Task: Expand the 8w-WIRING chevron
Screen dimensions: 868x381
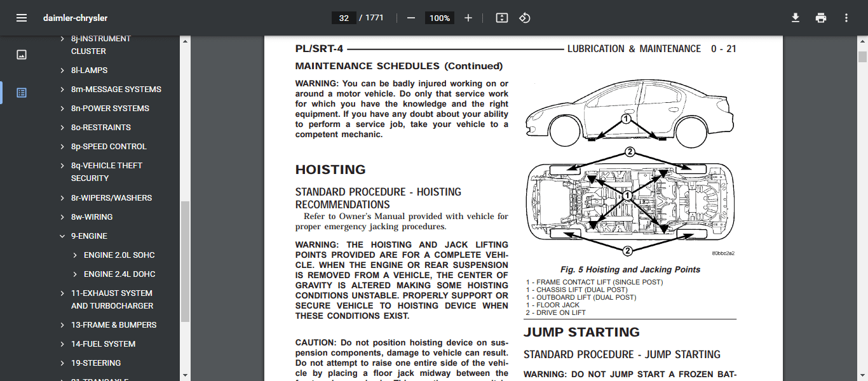Action: (x=62, y=217)
